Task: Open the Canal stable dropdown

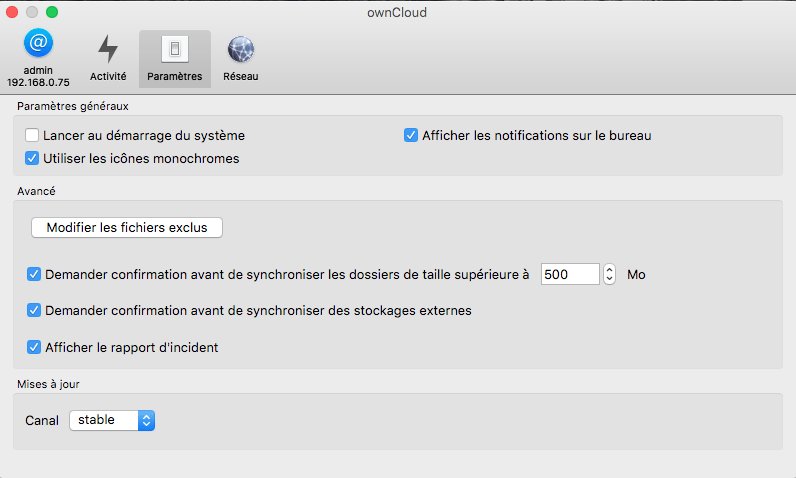Action: click(x=112, y=421)
